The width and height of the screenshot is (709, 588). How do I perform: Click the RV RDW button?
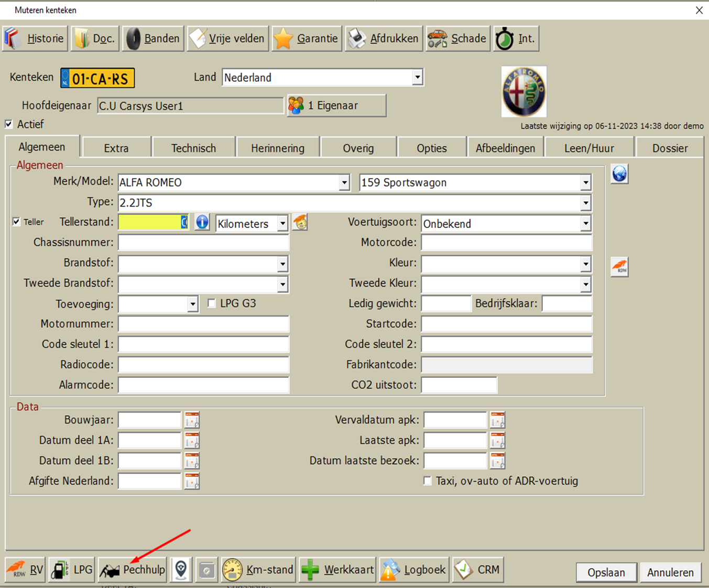25,570
